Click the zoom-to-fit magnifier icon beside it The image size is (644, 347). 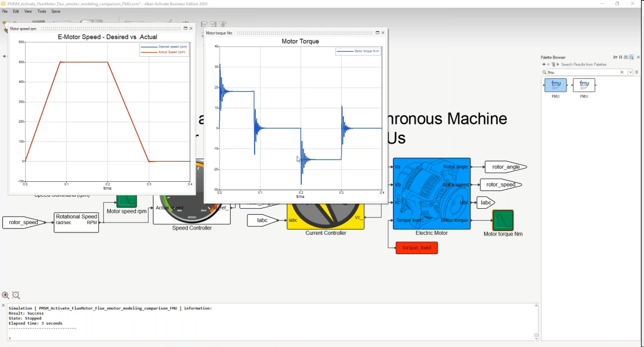[x=16, y=295]
